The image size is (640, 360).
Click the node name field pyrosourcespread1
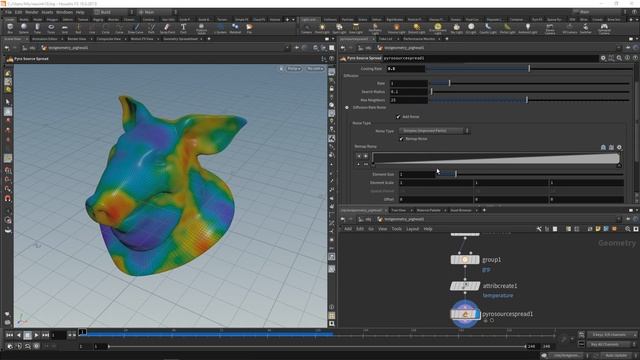pos(490,58)
